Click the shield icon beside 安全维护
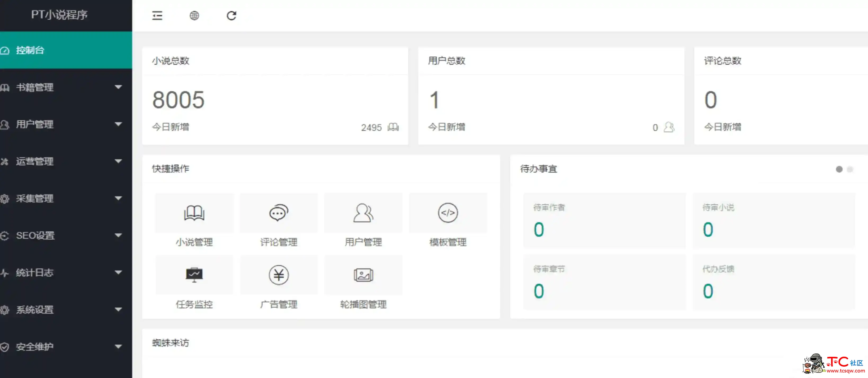868x378 pixels. pos(5,347)
